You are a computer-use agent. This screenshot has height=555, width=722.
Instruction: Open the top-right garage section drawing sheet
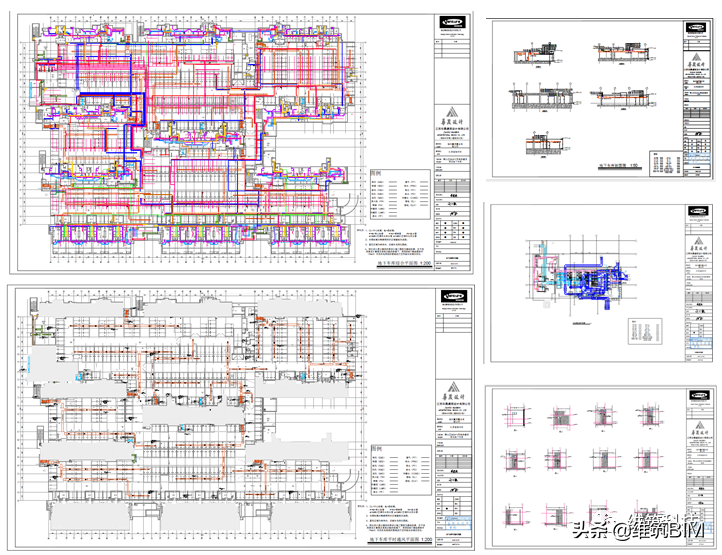(x=585, y=95)
